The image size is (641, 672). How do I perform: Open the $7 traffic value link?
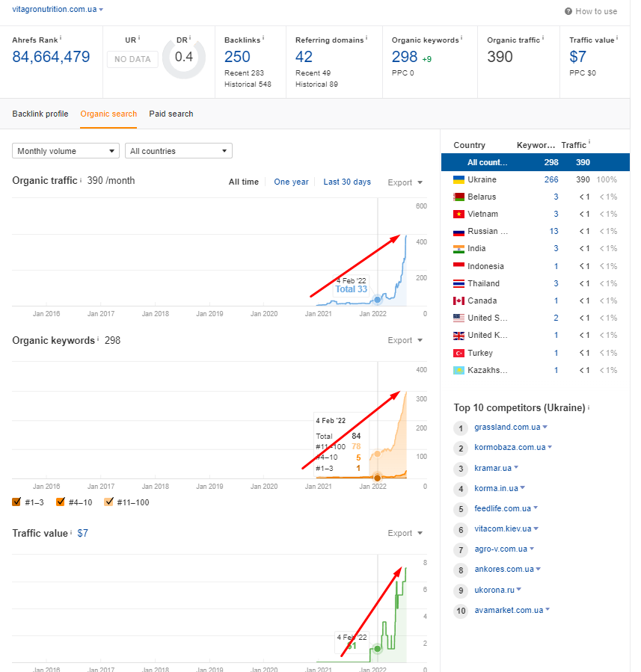577,57
